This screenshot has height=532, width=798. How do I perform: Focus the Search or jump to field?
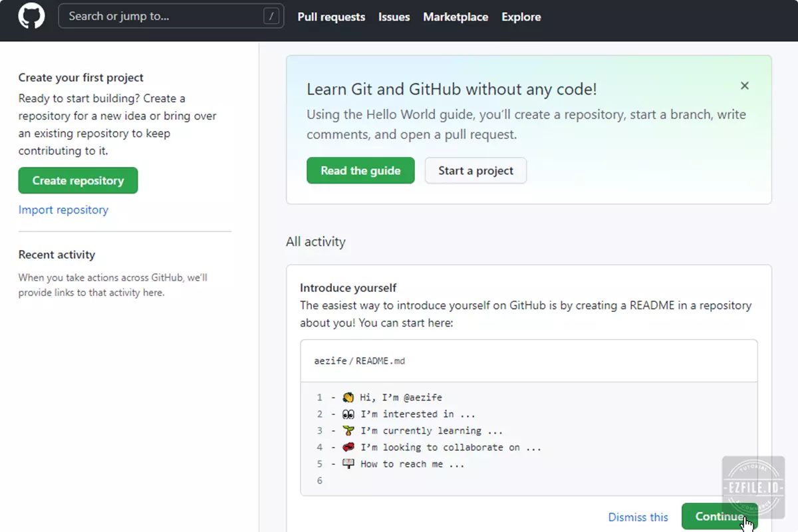(171, 16)
